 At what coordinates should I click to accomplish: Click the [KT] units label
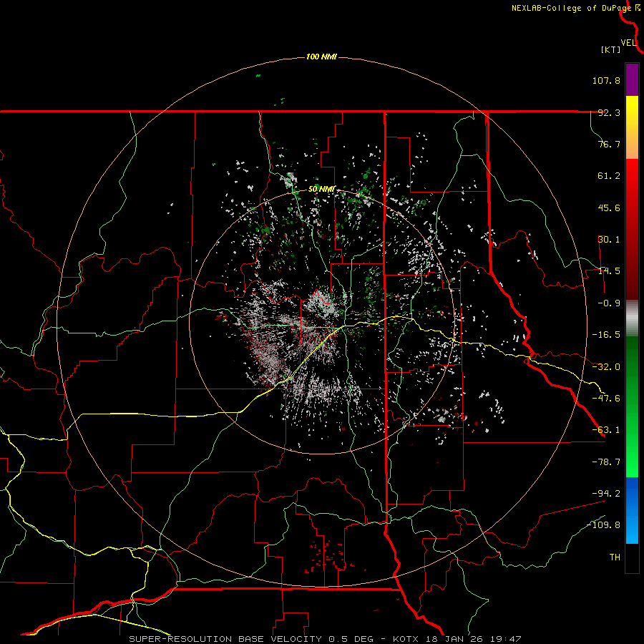(611, 49)
